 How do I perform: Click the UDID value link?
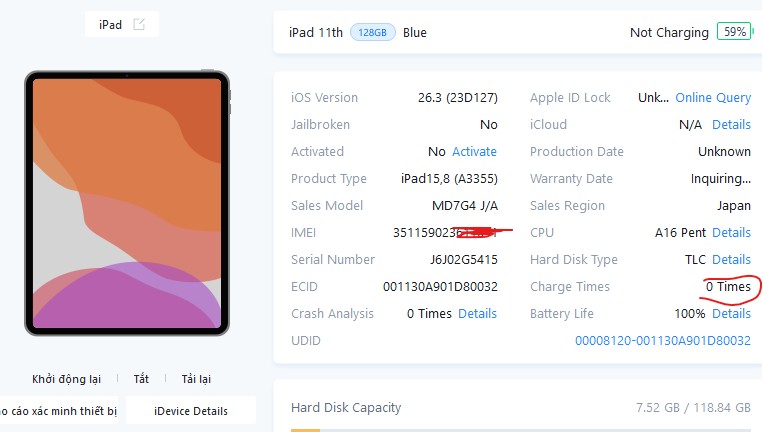pos(663,341)
